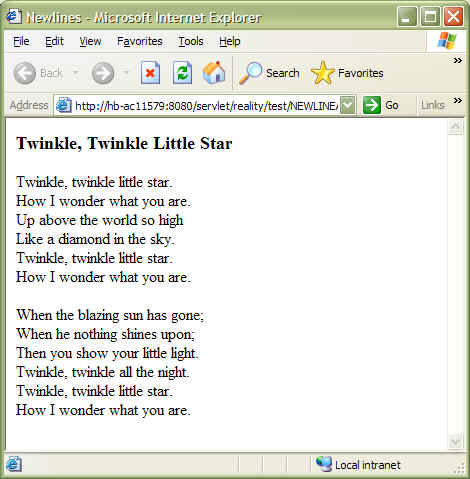Click the Forward arrow button
The width and height of the screenshot is (470, 479).
[103, 73]
